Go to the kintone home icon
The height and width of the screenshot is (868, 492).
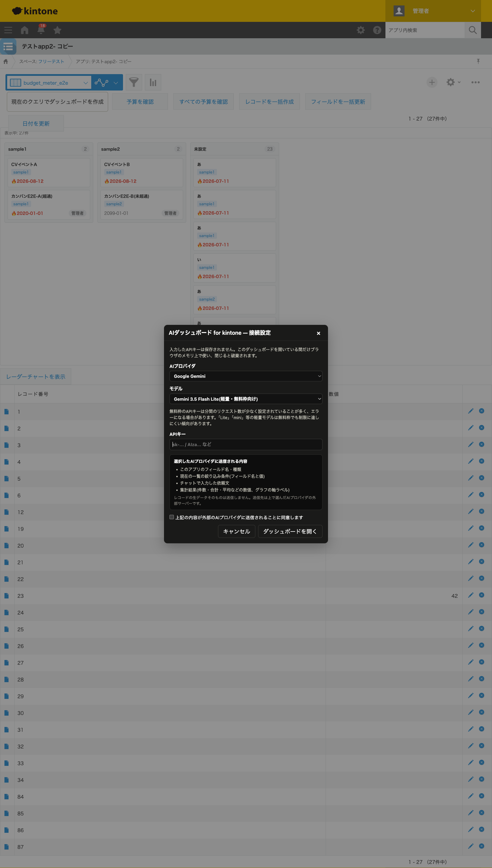25,30
